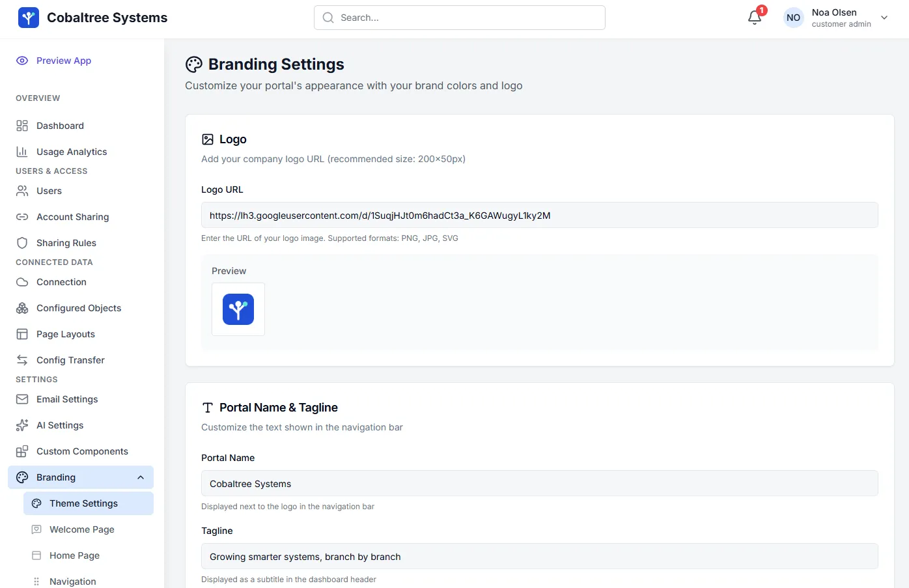Viewport: 909px width, 588px height.
Task: Open the notifications bell
Action: point(755,18)
